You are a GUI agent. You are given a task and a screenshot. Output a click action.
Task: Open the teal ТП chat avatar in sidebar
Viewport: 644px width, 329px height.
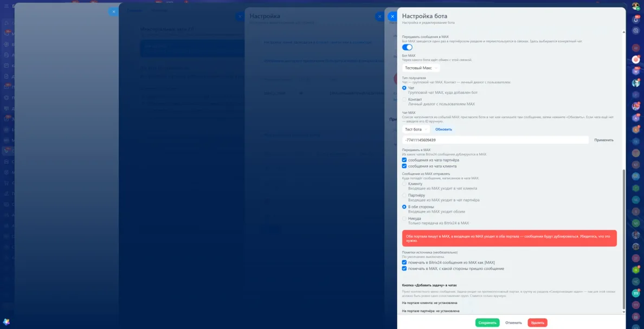(x=636, y=293)
